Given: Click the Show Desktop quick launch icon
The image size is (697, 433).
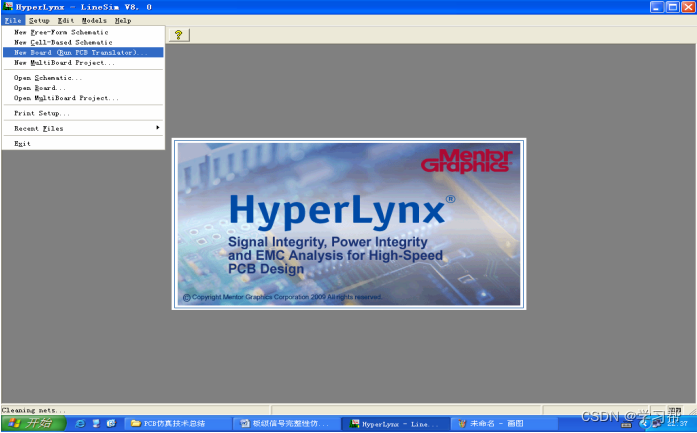Looking at the screenshot, I should click(x=96, y=423).
